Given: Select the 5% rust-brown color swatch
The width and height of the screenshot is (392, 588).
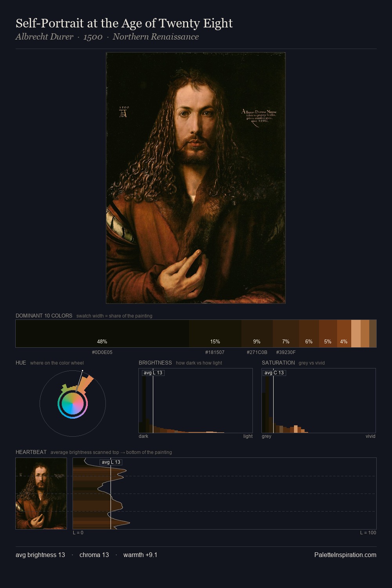Looking at the screenshot, I should (x=328, y=334).
